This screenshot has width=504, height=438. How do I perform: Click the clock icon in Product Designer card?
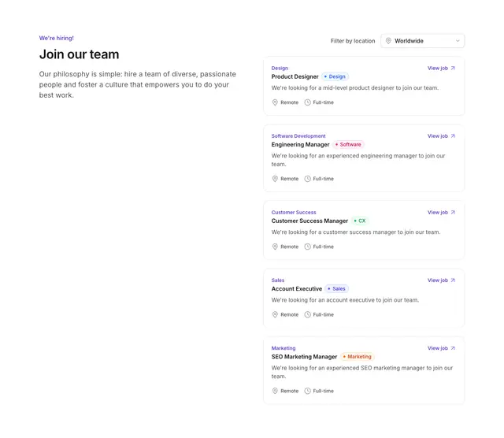[308, 102]
